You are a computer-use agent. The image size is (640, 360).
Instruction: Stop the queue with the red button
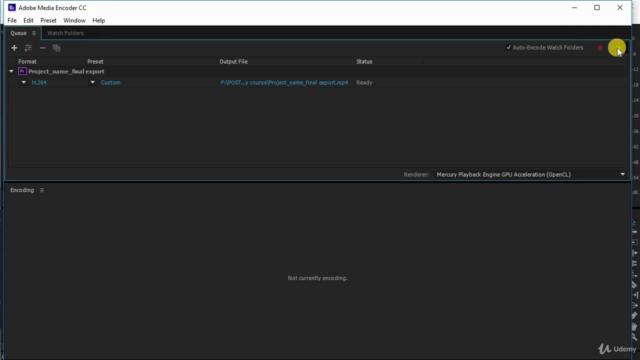point(600,48)
